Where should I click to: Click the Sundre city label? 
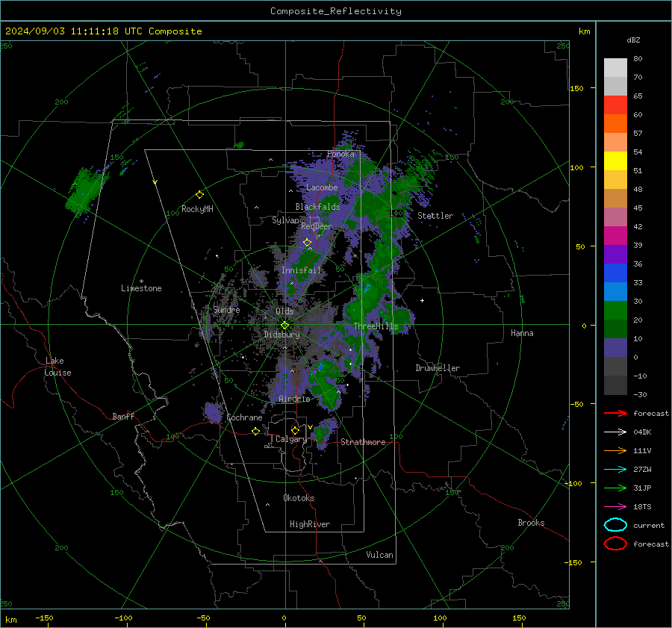point(227,309)
